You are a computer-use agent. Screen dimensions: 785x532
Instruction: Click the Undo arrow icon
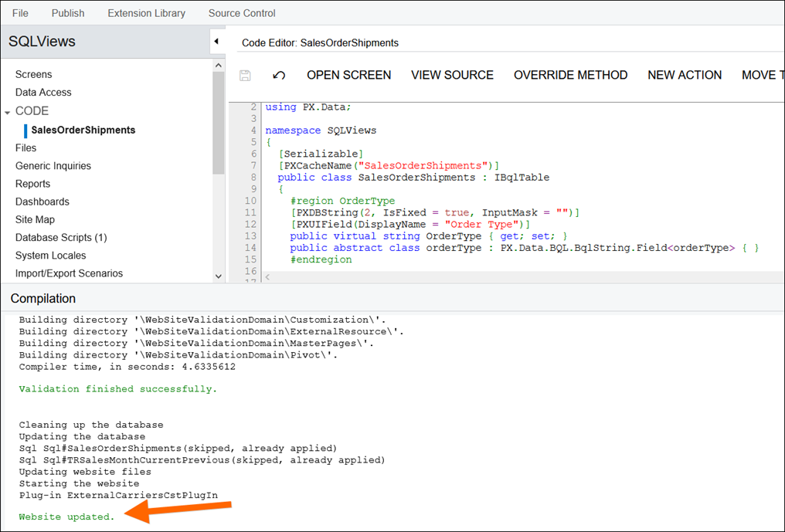click(x=279, y=75)
